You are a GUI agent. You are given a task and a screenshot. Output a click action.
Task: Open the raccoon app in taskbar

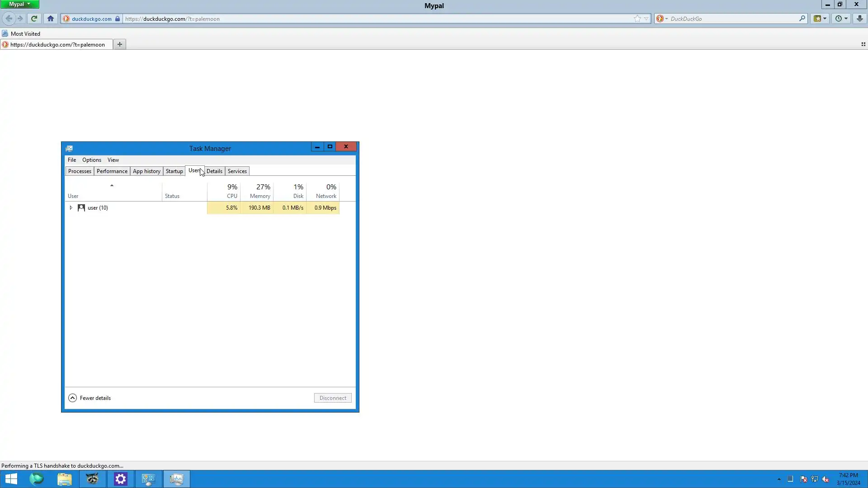(x=92, y=479)
